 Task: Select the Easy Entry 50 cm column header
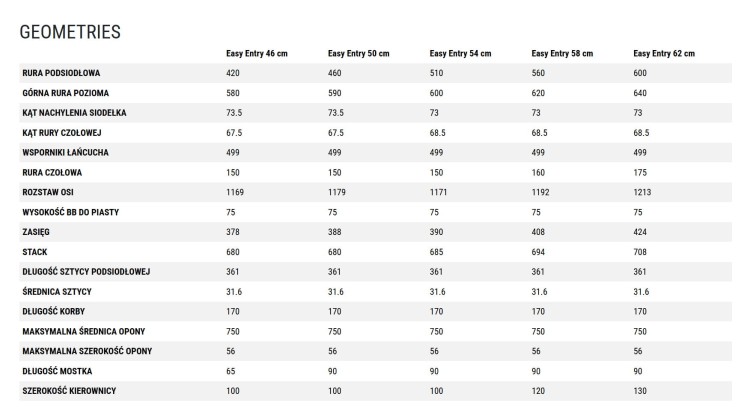(358, 53)
